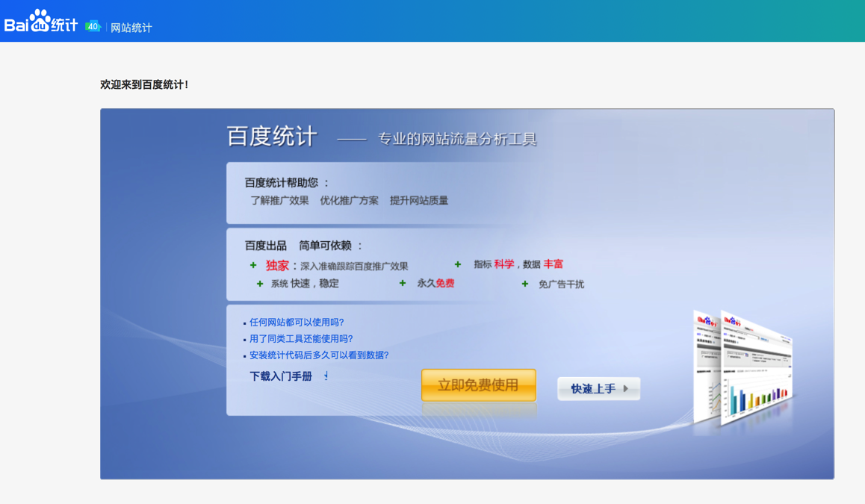Click the green plus before 指标 科学
Viewport: 865px width, 504px height.
pos(457,264)
